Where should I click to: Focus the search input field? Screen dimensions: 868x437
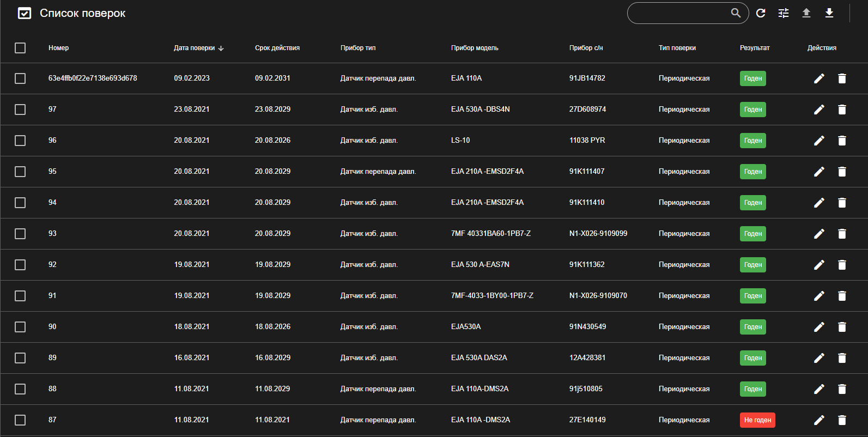click(678, 13)
